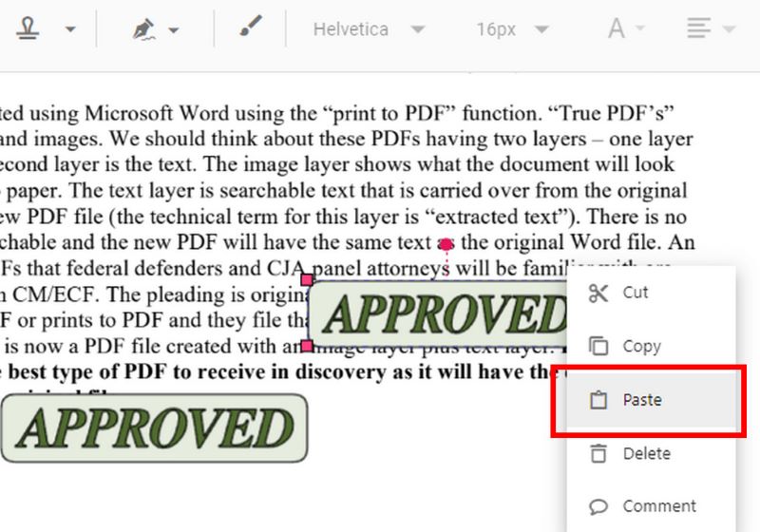Click the text "federal defenders"
Viewport: 760px width, 532px height.
145,269
